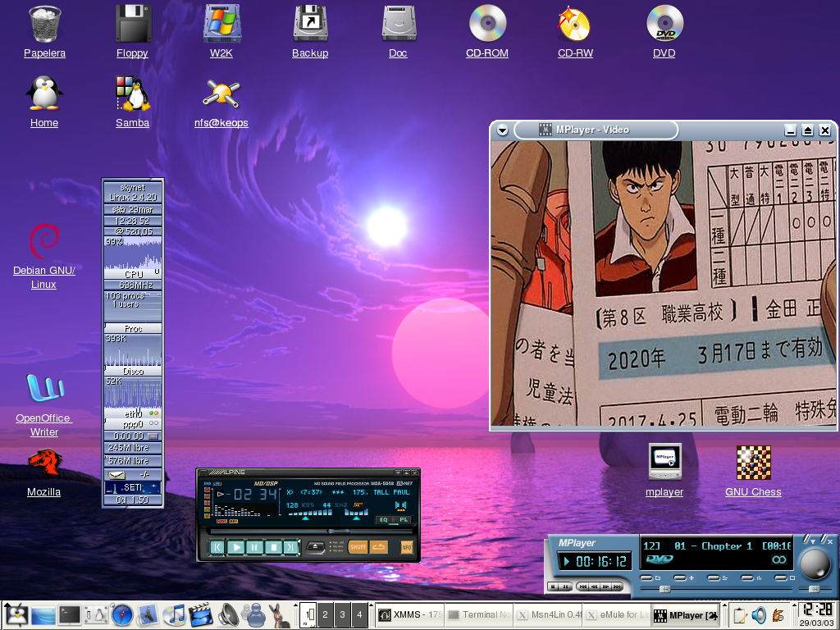Viewport: 840px width, 630px height.
Task: Open file info with XMMS NFO button
Action: click(407, 547)
